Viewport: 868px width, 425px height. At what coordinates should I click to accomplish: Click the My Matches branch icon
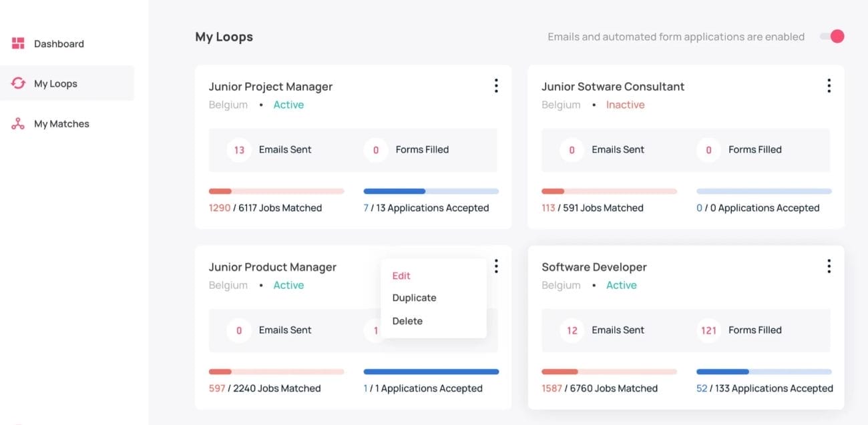(x=17, y=123)
